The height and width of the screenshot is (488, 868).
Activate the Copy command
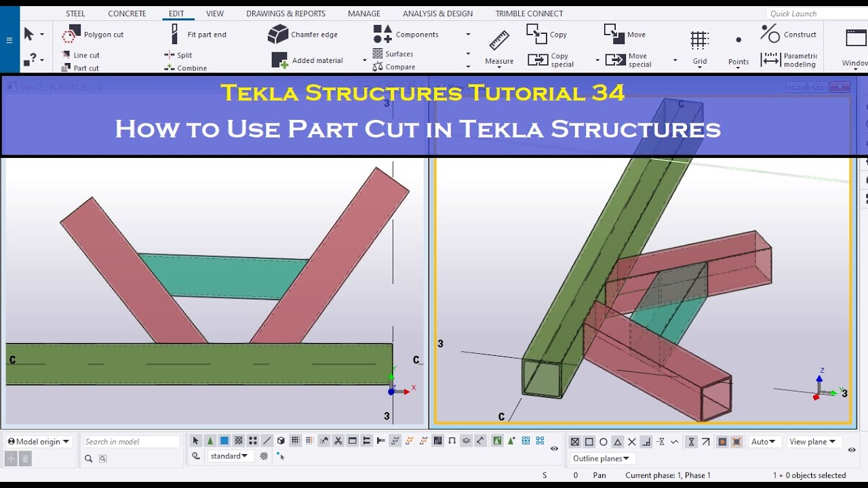pos(547,35)
